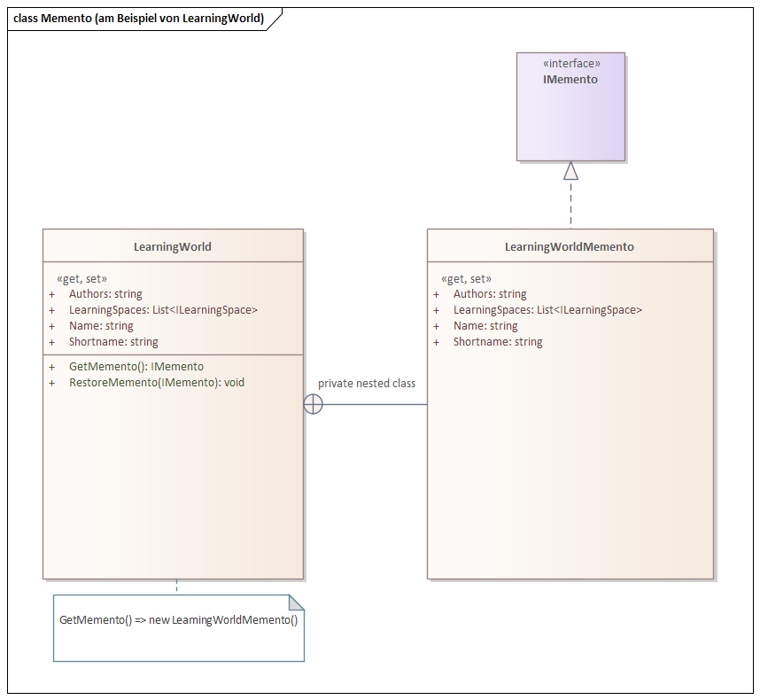
Task: Select the private nested class connector label
Action: (367, 384)
